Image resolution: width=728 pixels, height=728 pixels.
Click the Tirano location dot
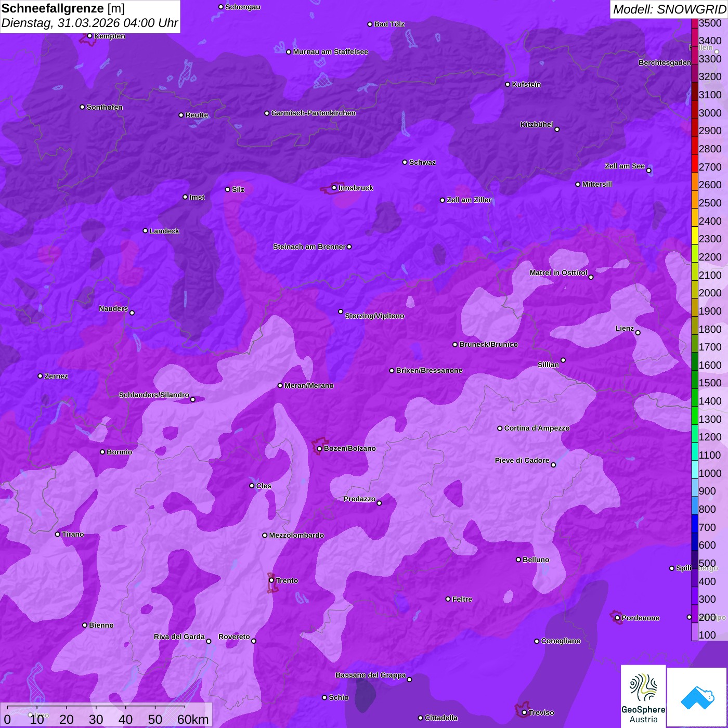point(58,535)
